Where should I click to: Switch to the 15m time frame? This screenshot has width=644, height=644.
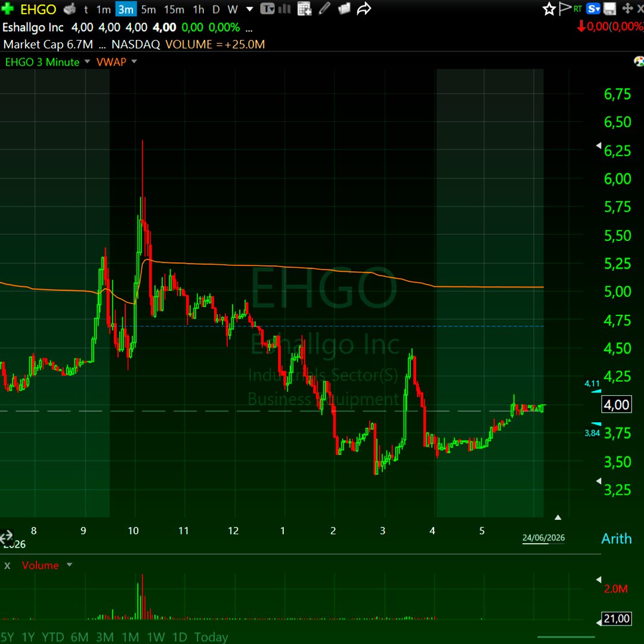(174, 9)
